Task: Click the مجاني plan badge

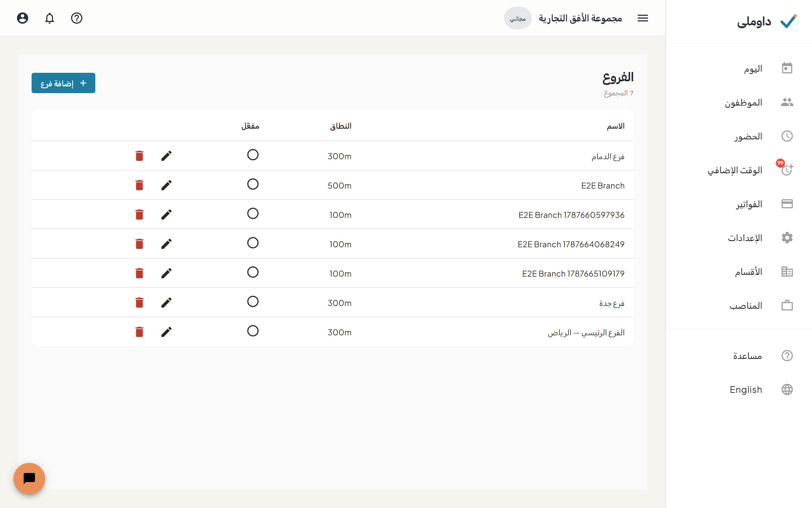Action: [x=518, y=18]
